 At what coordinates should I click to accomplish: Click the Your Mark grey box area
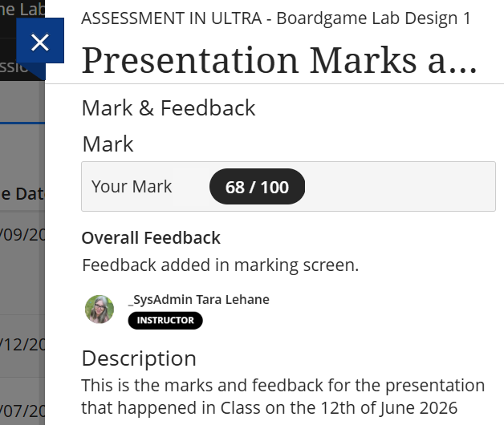pos(288,187)
